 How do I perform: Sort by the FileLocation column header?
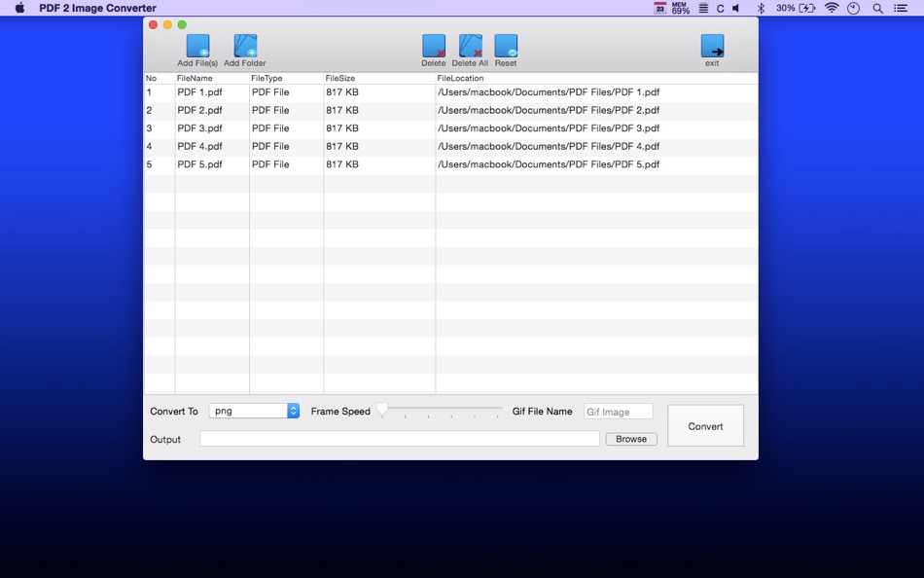[460, 78]
